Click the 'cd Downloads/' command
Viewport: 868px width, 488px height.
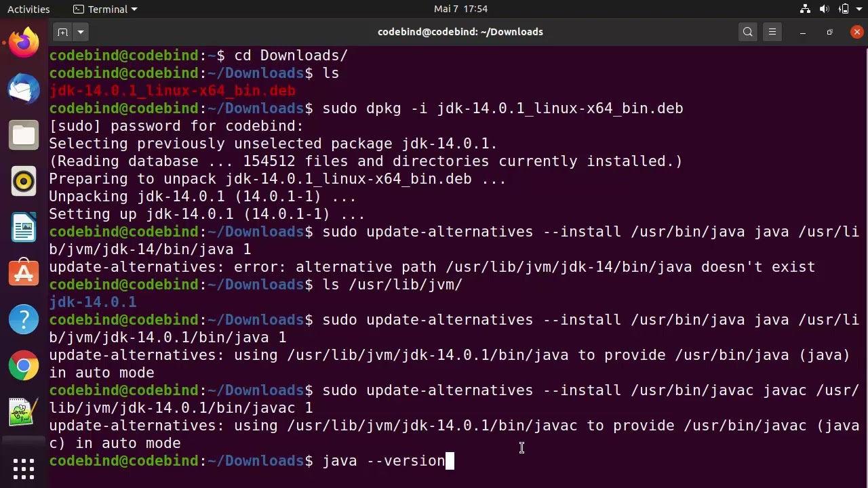pos(291,56)
